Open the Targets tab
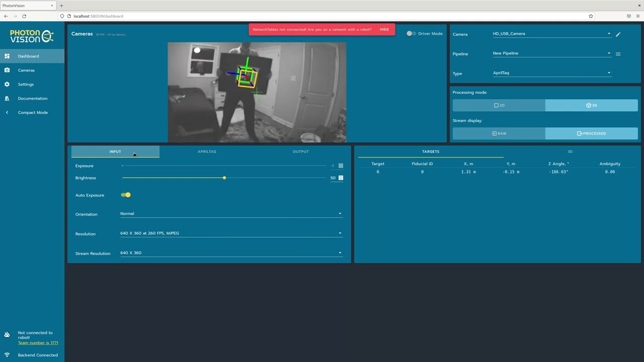 point(431,151)
